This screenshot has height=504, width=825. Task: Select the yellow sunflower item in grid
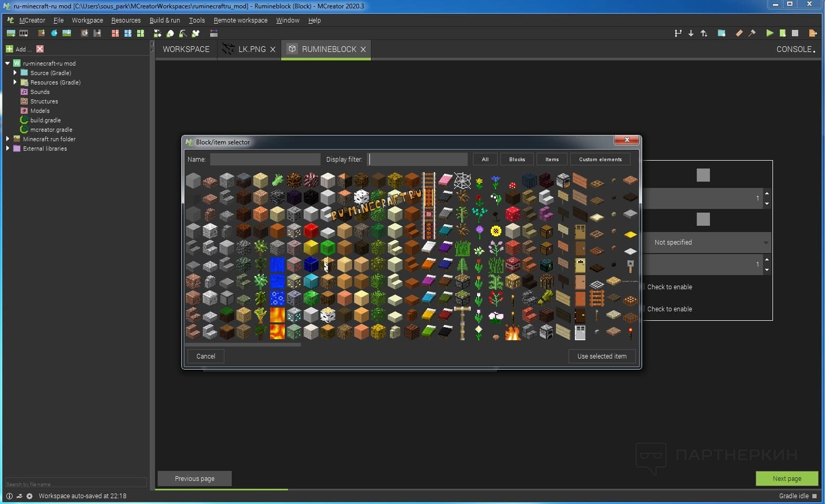(496, 231)
